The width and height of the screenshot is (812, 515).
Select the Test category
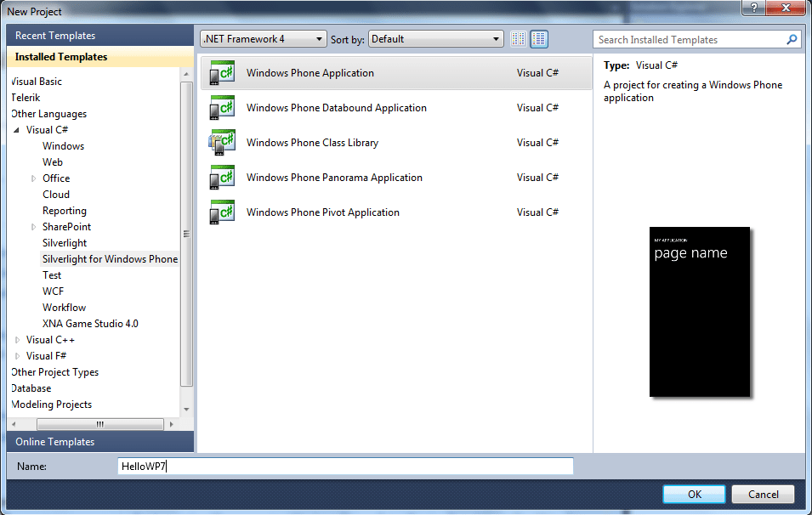tap(52, 275)
